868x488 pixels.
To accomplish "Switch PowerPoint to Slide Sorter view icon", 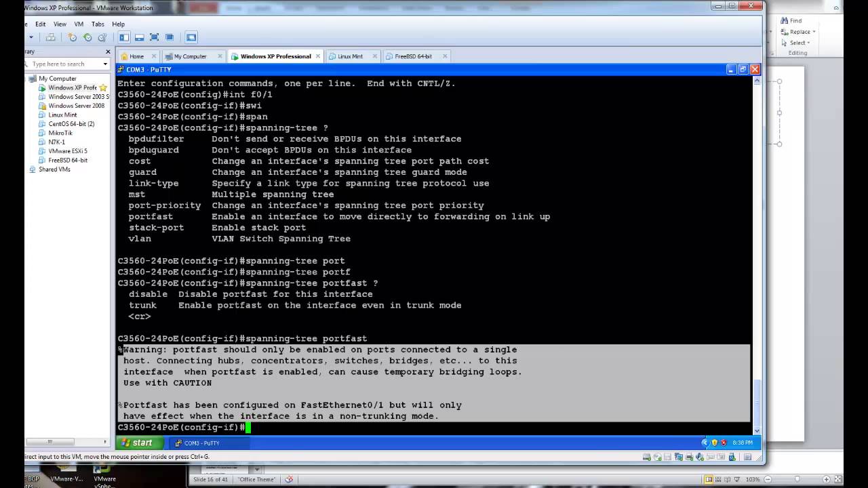I will coord(718,479).
